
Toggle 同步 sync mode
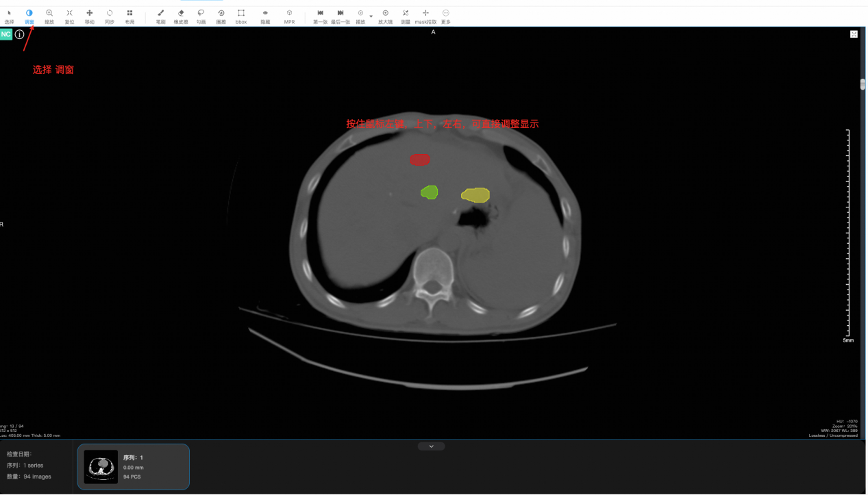click(110, 16)
